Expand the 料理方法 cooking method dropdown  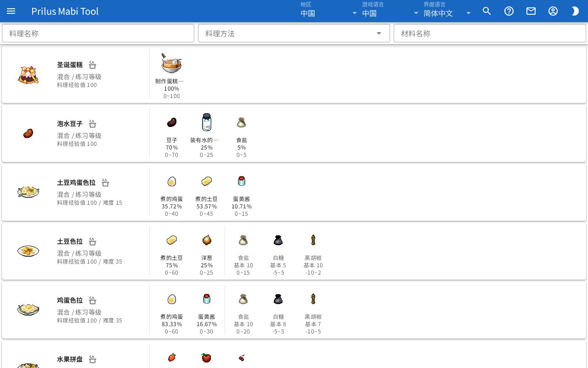(294, 33)
